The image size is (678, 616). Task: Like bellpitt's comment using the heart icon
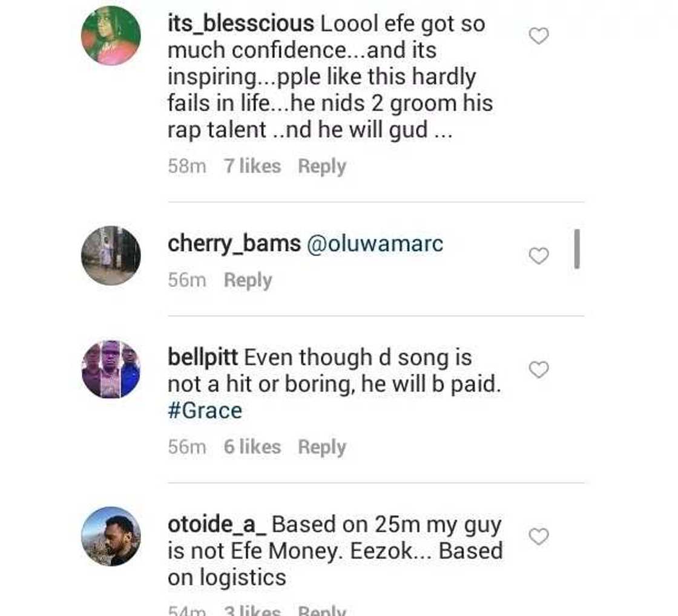(x=538, y=370)
